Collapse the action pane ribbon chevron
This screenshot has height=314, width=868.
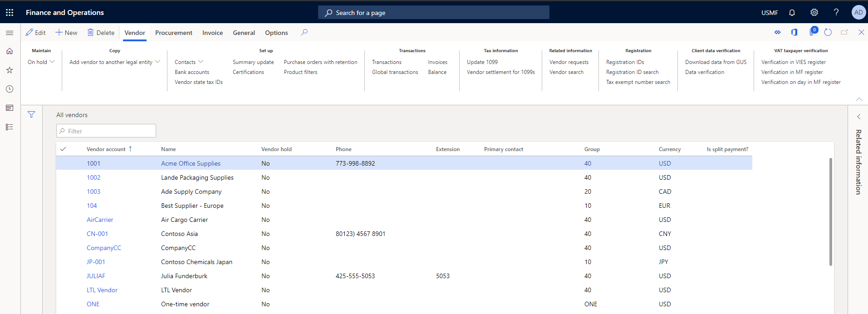859,99
